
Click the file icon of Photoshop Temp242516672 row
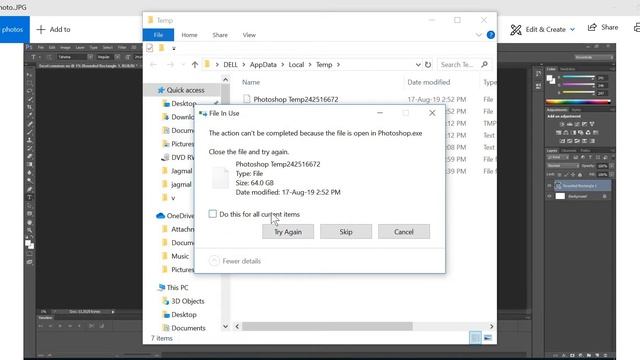247,99
